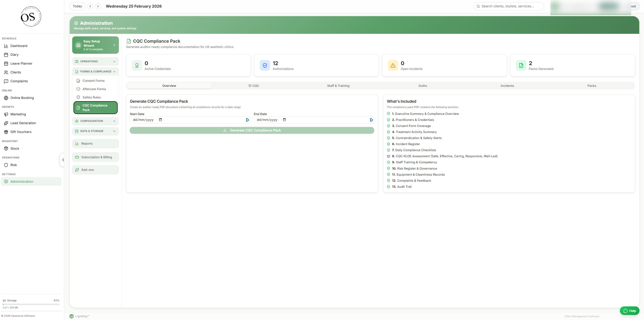Open Risk shield icon
The height and width of the screenshot is (320, 644).
point(6,165)
